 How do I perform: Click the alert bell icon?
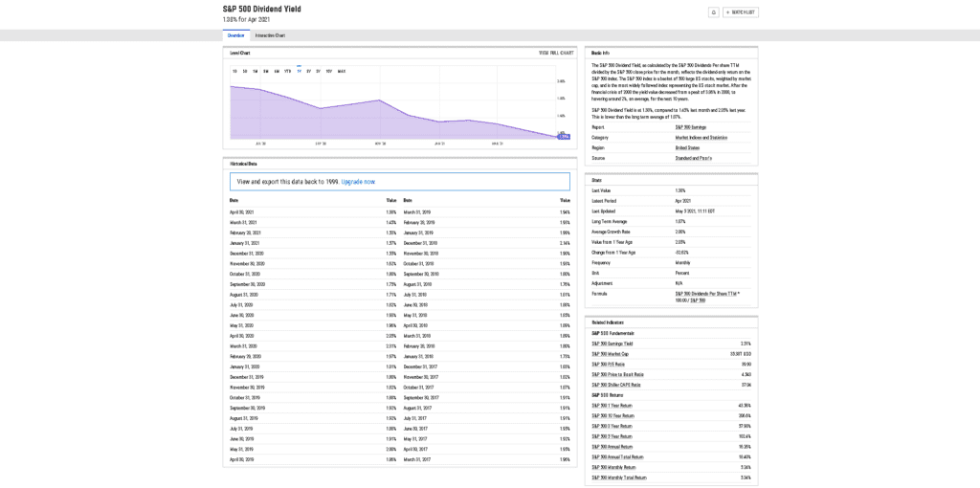713,12
